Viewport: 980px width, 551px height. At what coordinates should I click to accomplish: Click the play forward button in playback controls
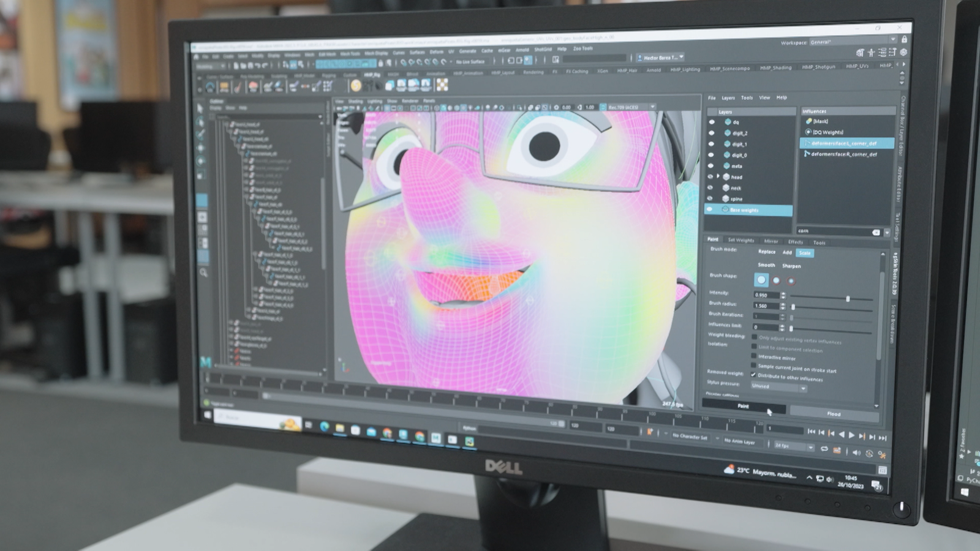tap(851, 435)
